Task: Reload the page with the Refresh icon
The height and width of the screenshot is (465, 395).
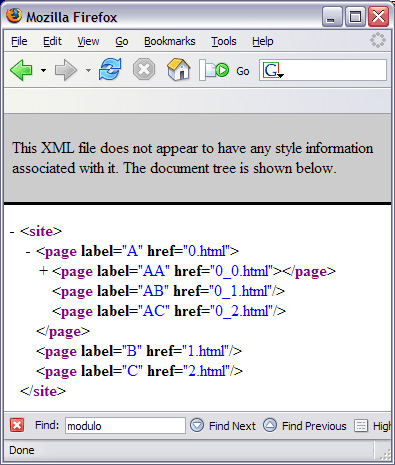Action: point(110,69)
